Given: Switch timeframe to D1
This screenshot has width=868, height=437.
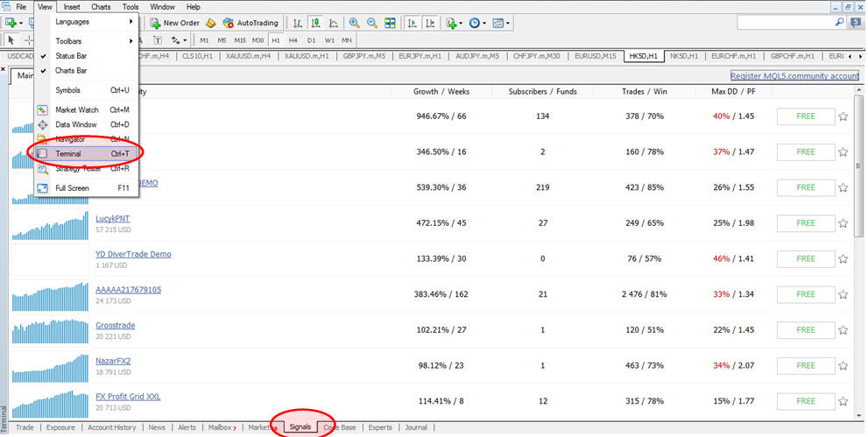Looking at the screenshot, I should point(311,39).
